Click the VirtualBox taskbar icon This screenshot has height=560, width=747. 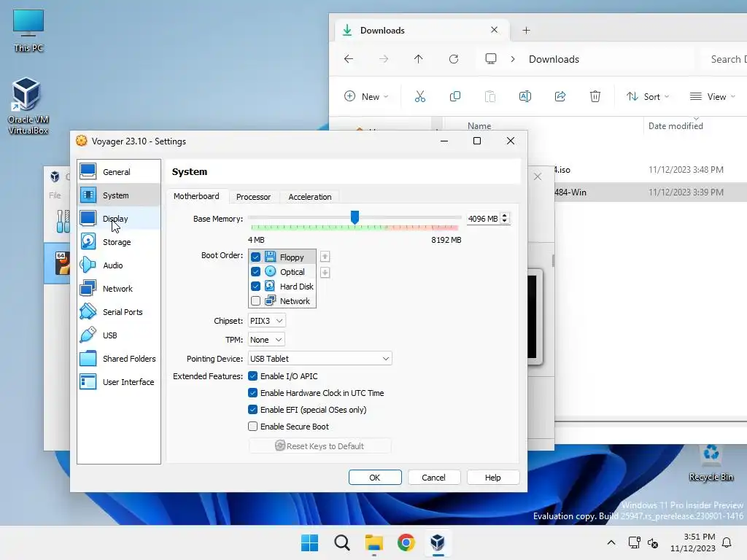click(x=438, y=542)
